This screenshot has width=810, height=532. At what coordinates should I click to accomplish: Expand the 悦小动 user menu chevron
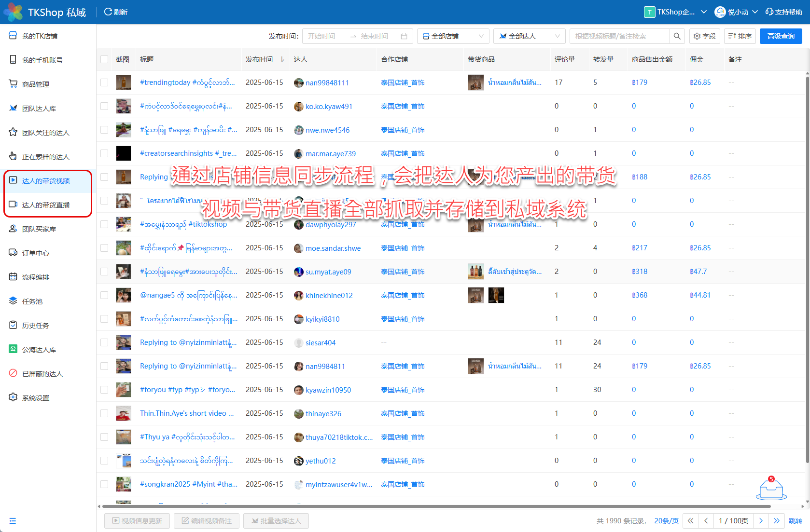[755, 12]
